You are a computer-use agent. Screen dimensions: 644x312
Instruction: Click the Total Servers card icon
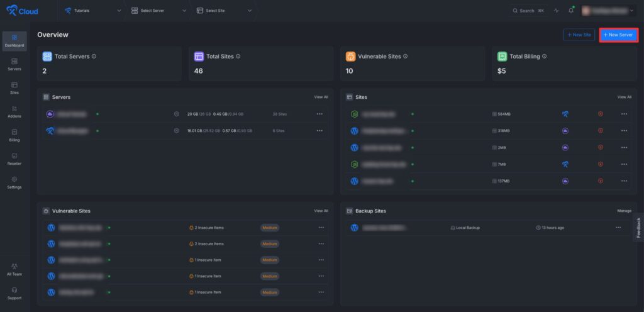pyautogui.click(x=47, y=57)
